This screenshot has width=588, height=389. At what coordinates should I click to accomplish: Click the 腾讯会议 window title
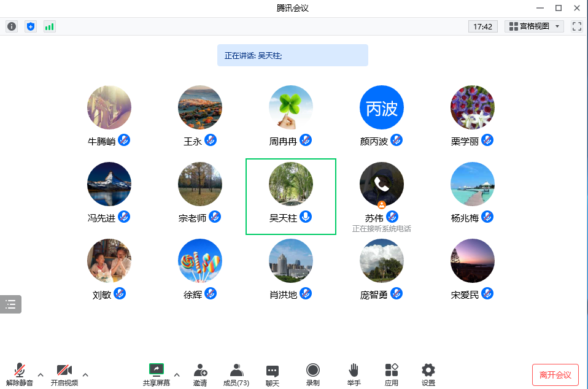[293, 8]
